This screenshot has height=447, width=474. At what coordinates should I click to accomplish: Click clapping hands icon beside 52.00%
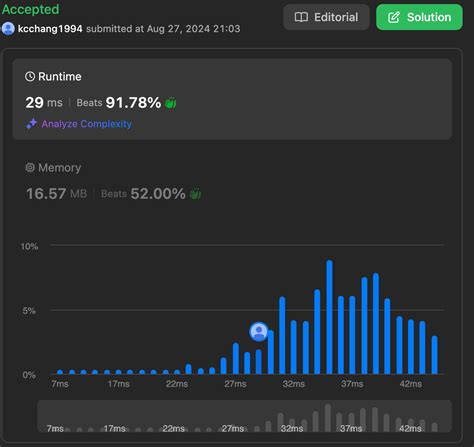[195, 194]
